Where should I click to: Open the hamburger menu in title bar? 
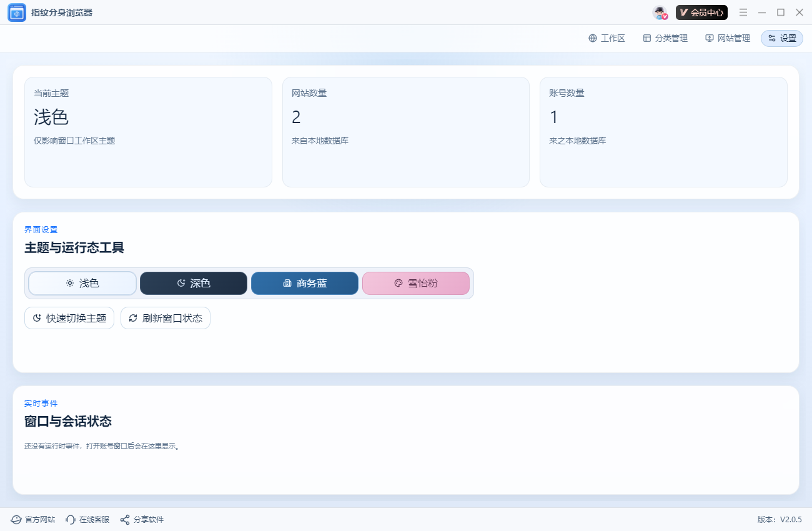[x=743, y=12]
